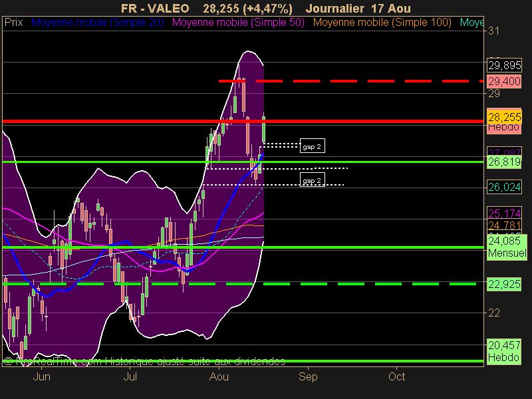Image resolution: width=532 pixels, height=399 pixels.
Task: Click the "Oct" month on the time axis
Action: 396,376
